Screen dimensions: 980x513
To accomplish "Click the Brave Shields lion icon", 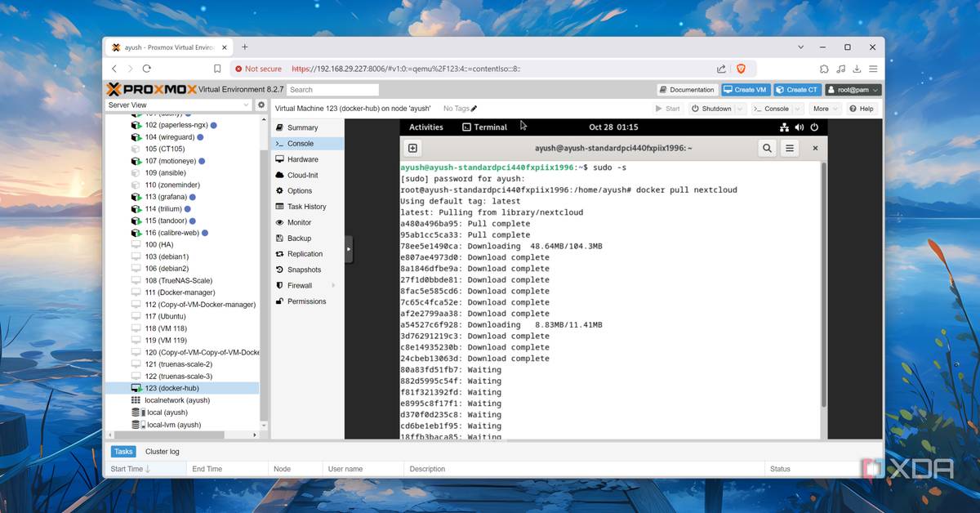I will coord(742,69).
